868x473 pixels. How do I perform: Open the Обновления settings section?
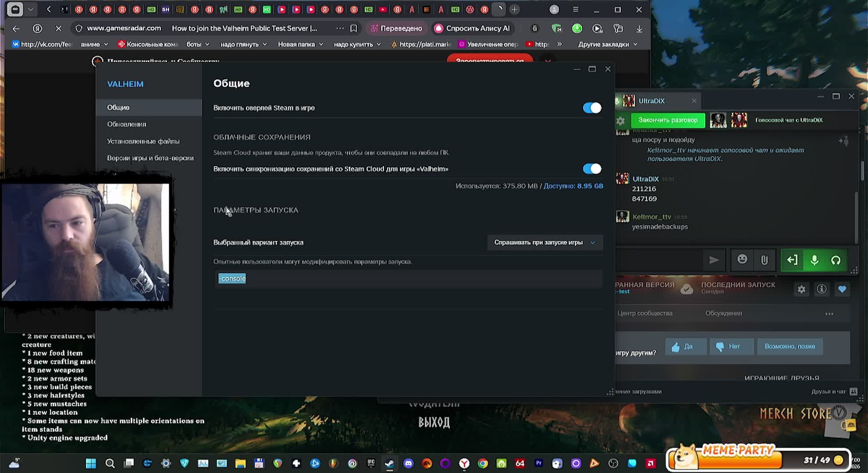click(x=127, y=124)
